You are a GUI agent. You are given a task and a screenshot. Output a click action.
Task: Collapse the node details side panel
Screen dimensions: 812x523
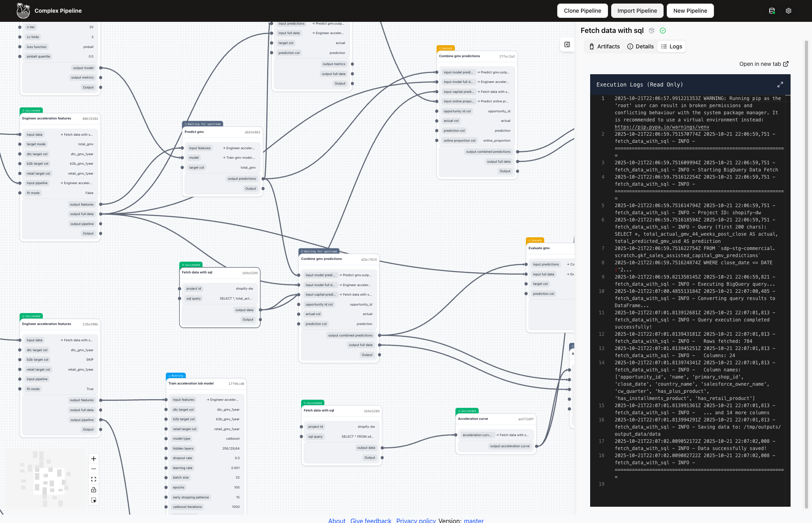point(567,44)
